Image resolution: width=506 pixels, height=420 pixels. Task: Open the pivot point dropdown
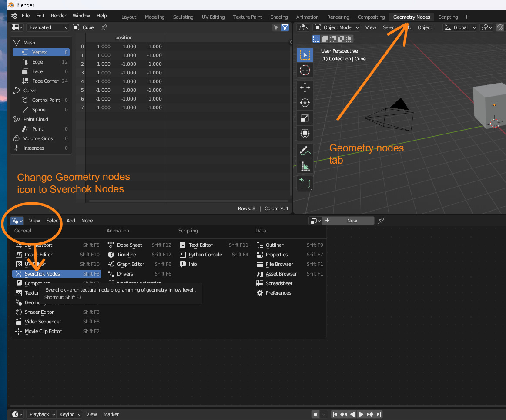[486, 27]
